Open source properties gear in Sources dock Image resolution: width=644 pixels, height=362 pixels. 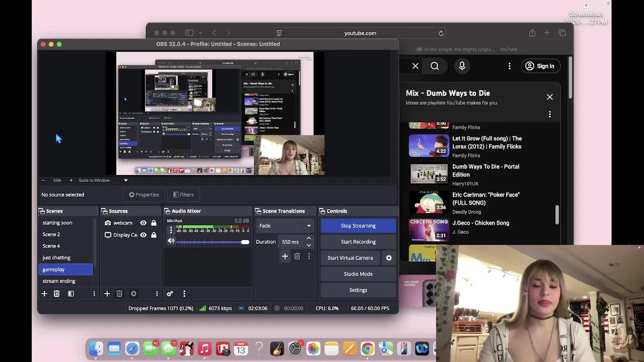click(x=133, y=294)
